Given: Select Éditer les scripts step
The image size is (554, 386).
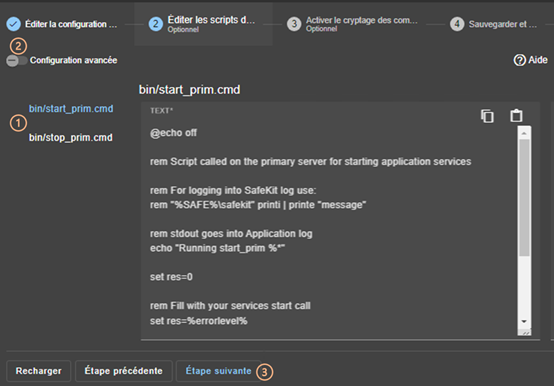Looking at the screenshot, I should (x=211, y=24).
